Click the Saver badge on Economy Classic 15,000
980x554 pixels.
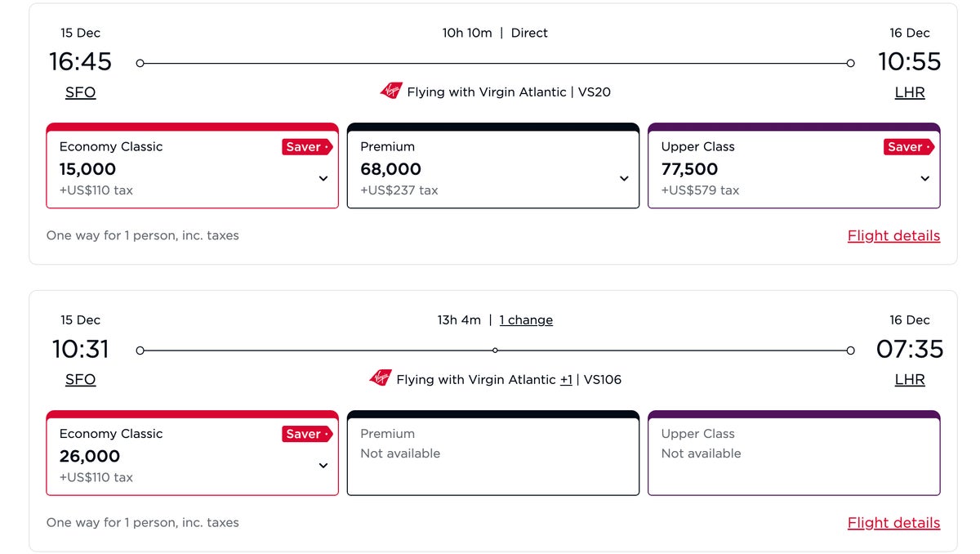tap(306, 146)
